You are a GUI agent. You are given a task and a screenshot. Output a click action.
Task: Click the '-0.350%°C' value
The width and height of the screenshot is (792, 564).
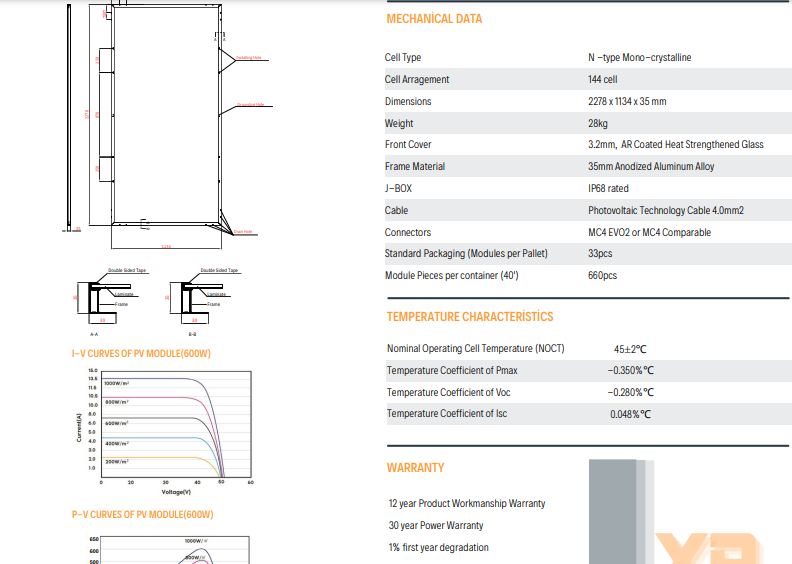pos(630,371)
